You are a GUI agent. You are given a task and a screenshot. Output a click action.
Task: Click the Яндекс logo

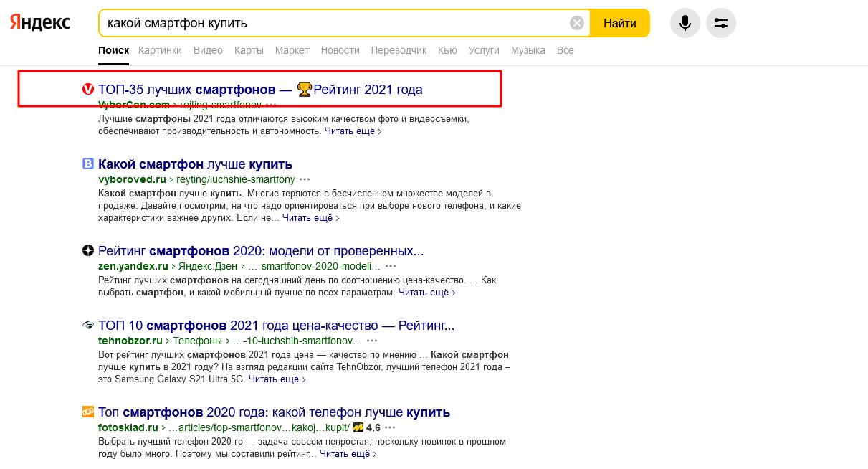(40, 23)
